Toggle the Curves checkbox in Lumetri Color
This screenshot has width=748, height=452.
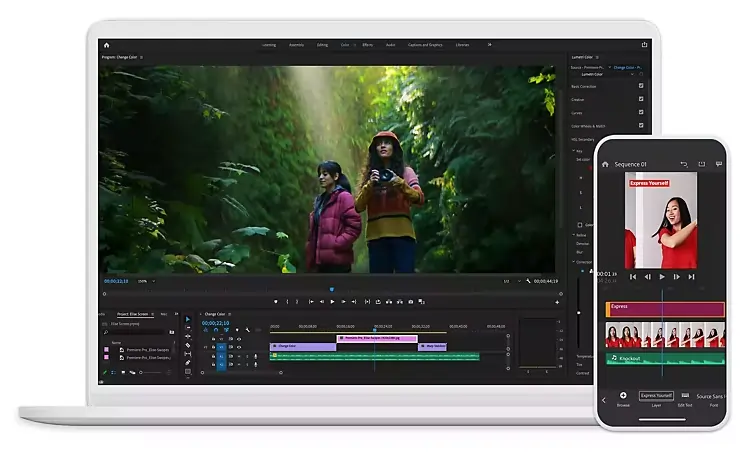click(641, 113)
